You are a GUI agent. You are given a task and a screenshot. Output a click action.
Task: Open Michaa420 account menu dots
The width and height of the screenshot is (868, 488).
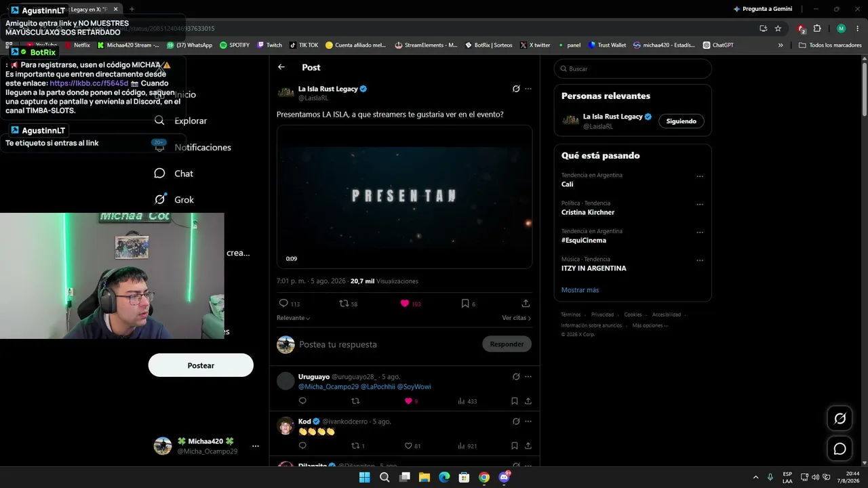[x=256, y=446]
